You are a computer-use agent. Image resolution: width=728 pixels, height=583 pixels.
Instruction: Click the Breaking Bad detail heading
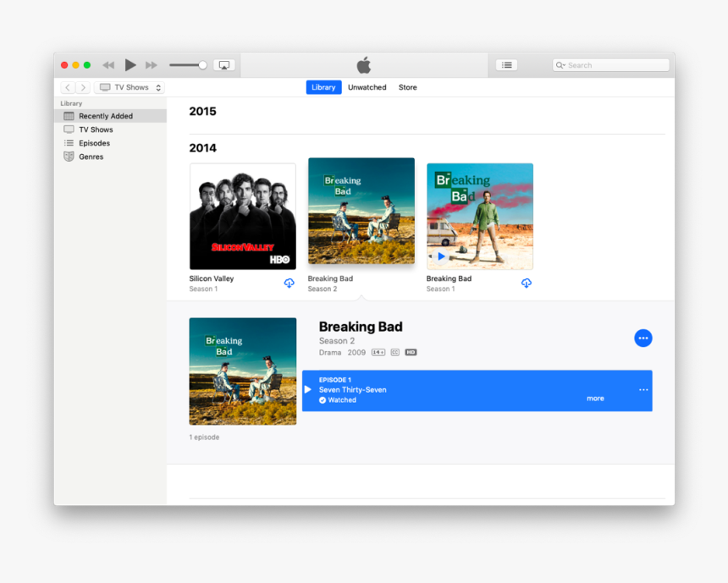[361, 327]
